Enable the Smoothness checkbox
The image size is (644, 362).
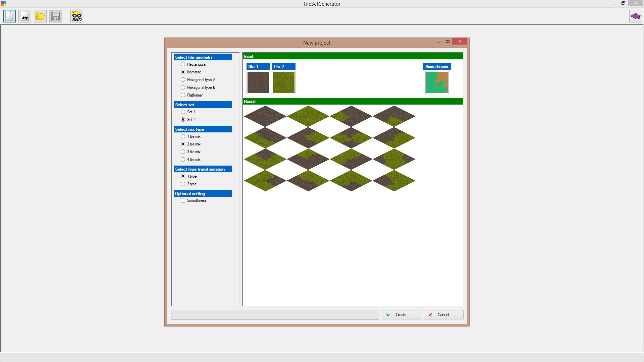[183, 200]
